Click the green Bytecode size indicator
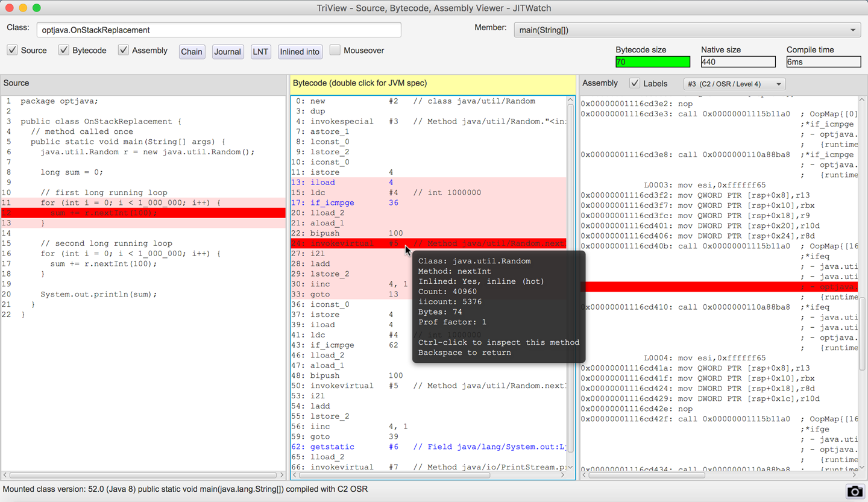The height and width of the screenshot is (502, 868). (x=652, y=61)
